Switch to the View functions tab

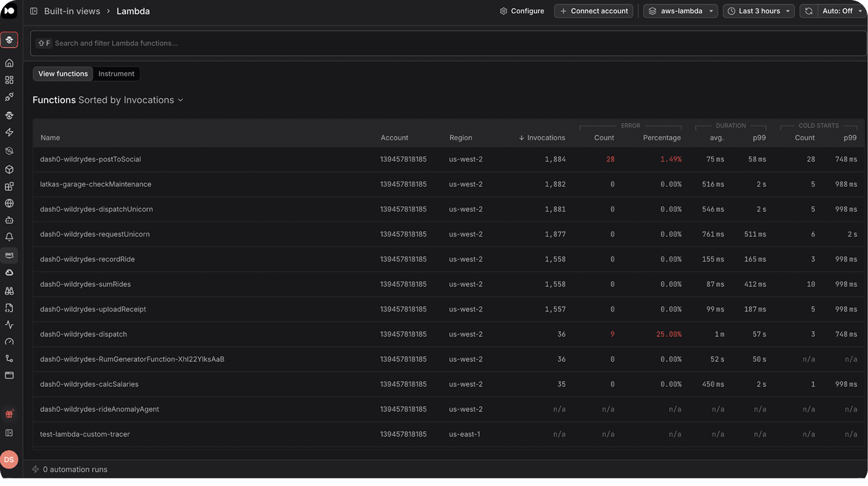(63, 74)
